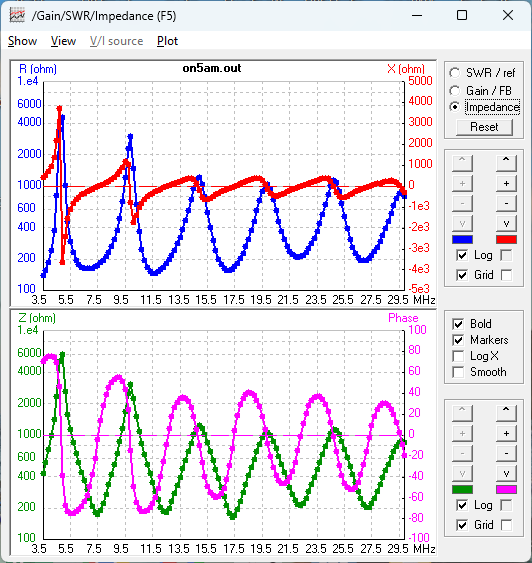Uncheck the Markers checkbox
Image resolution: width=532 pixels, height=563 pixels.
pyautogui.click(x=458, y=340)
